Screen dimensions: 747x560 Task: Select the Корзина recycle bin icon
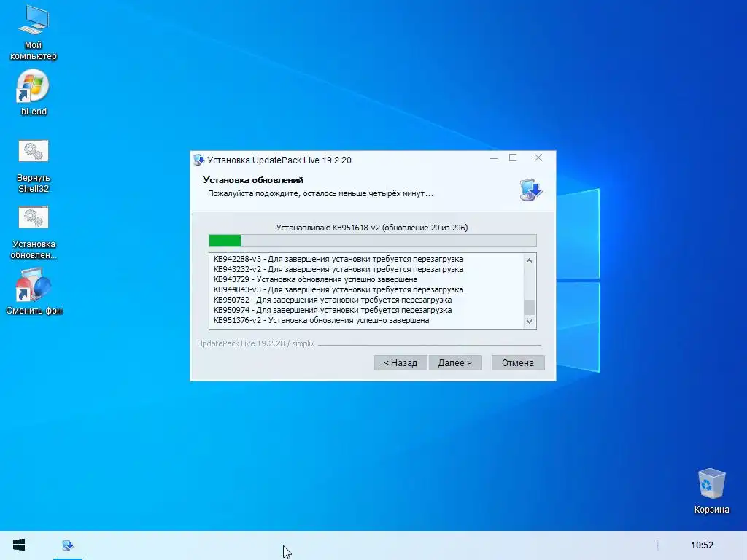pos(712,491)
